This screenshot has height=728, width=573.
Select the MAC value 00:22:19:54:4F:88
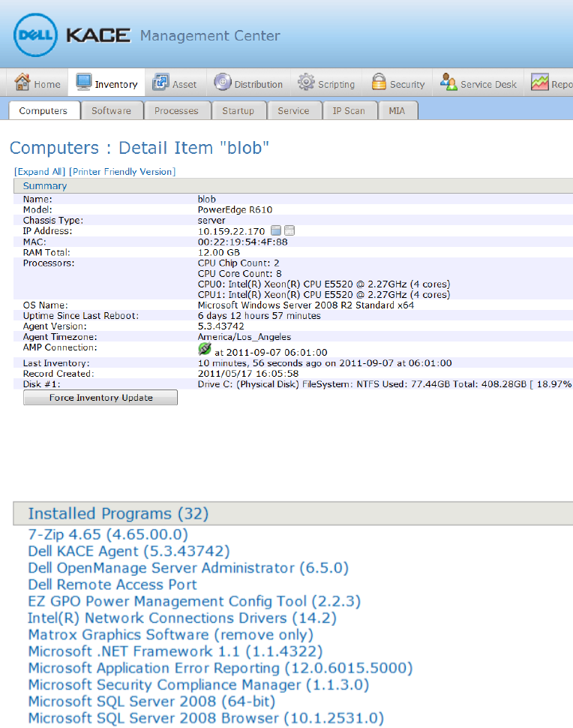[243, 242]
